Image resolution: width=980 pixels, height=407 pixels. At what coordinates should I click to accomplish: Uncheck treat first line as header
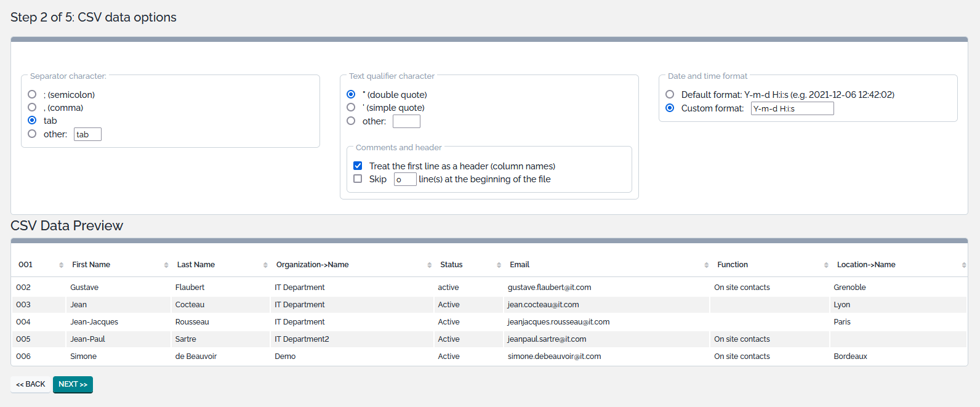pos(358,166)
